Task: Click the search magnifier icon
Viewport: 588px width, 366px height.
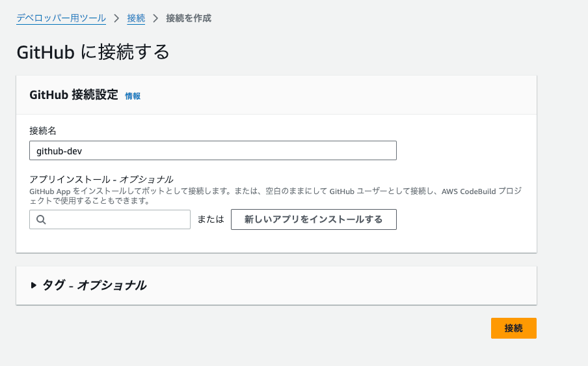Action: pyautogui.click(x=41, y=219)
